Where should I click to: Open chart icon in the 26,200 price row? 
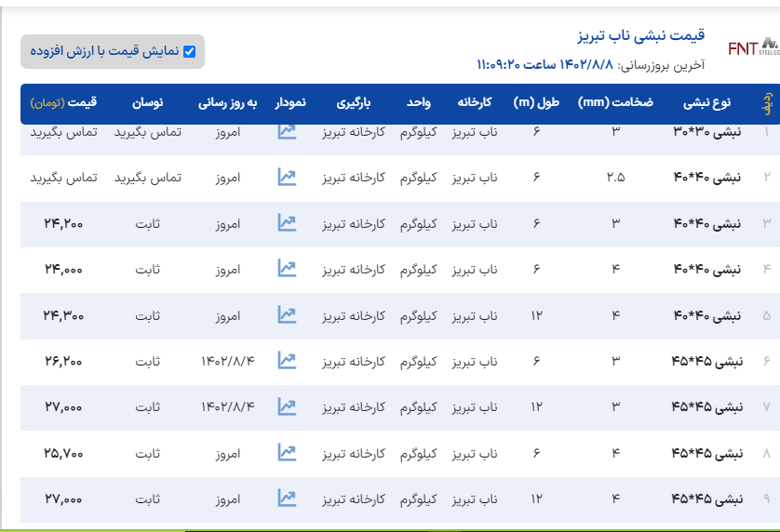[x=287, y=361]
